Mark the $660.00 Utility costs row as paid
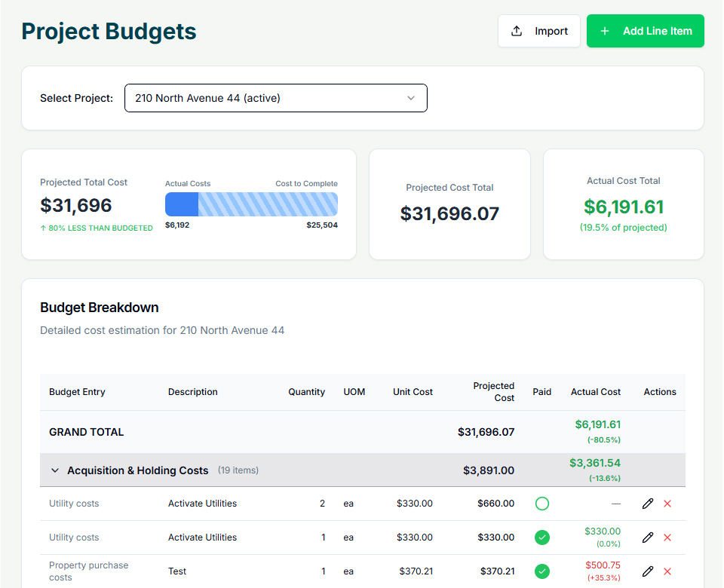Screen dimensions: 724x588 541,504
